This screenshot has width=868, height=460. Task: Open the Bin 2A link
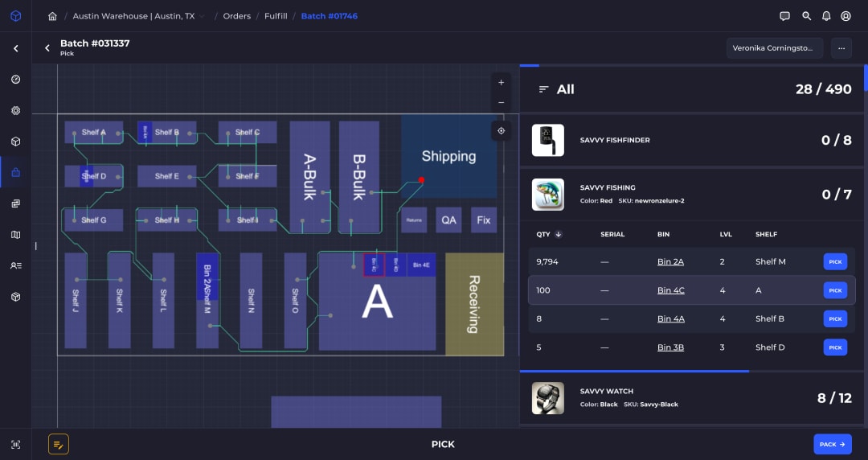coord(670,261)
